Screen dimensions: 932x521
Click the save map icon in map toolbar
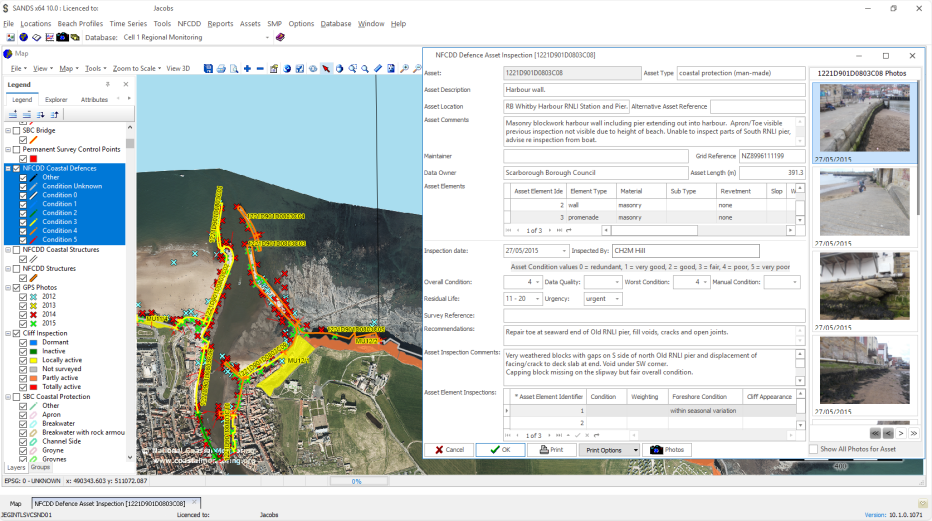point(208,69)
